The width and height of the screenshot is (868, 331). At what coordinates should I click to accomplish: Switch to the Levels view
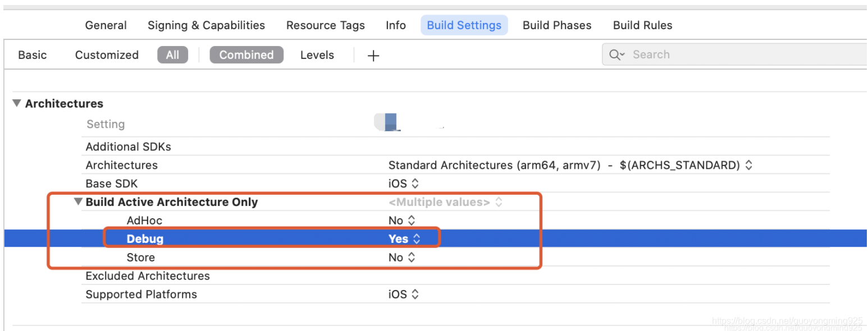[x=317, y=54]
